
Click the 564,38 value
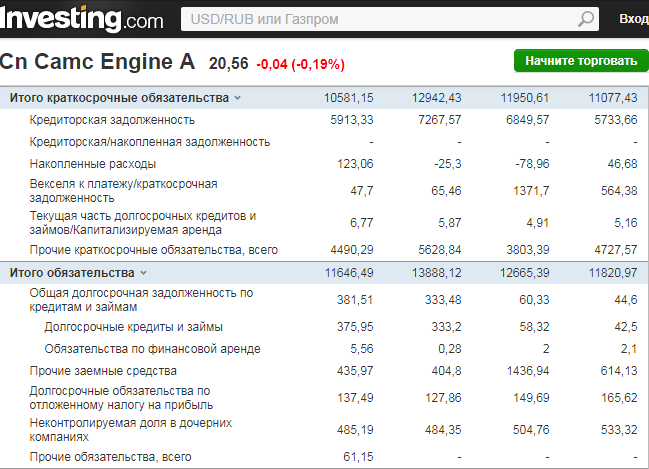tap(619, 191)
